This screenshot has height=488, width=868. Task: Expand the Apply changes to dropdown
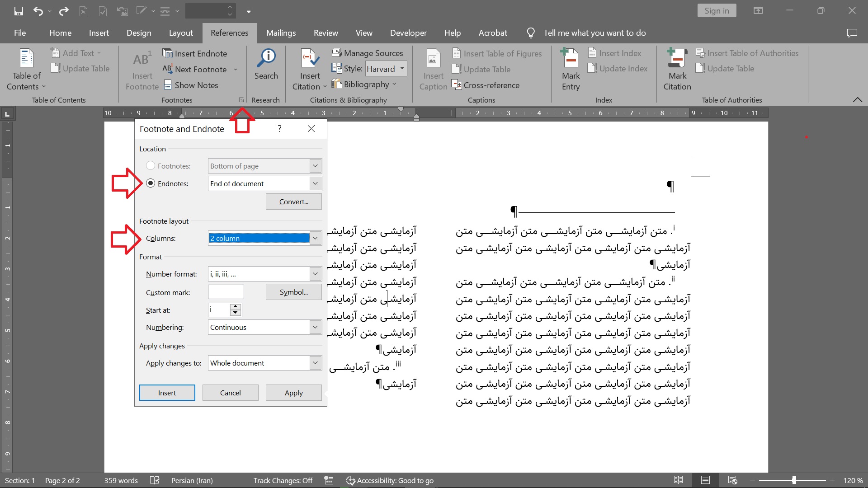click(x=315, y=362)
